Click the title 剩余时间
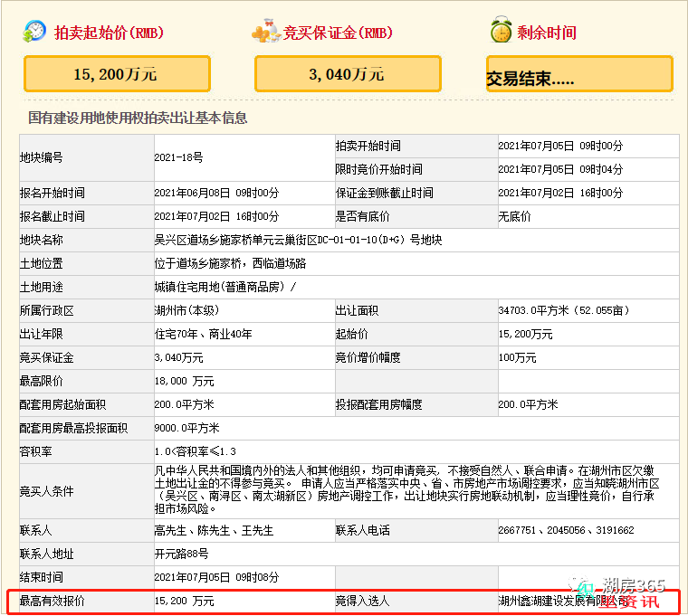 click(x=547, y=33)
